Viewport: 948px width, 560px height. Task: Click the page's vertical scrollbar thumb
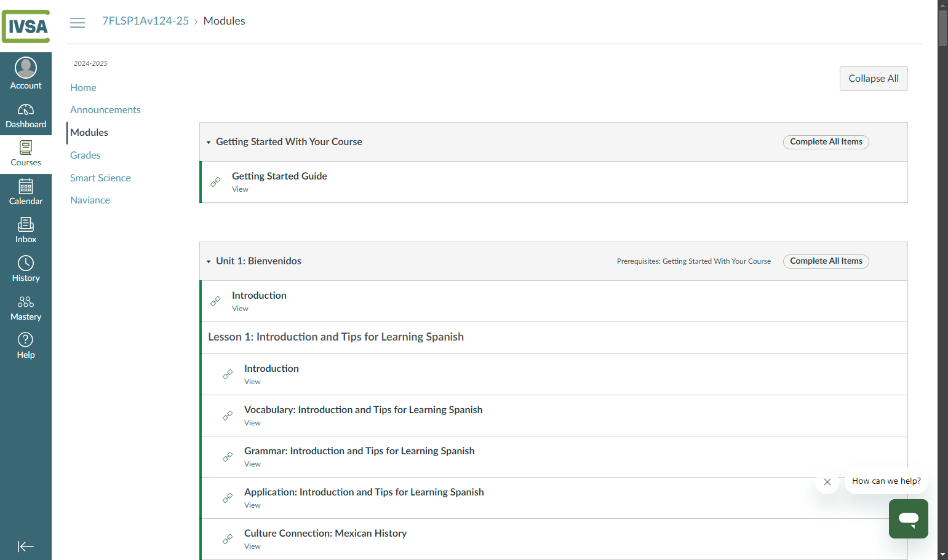pyautogui.click(x=942, y=28)
